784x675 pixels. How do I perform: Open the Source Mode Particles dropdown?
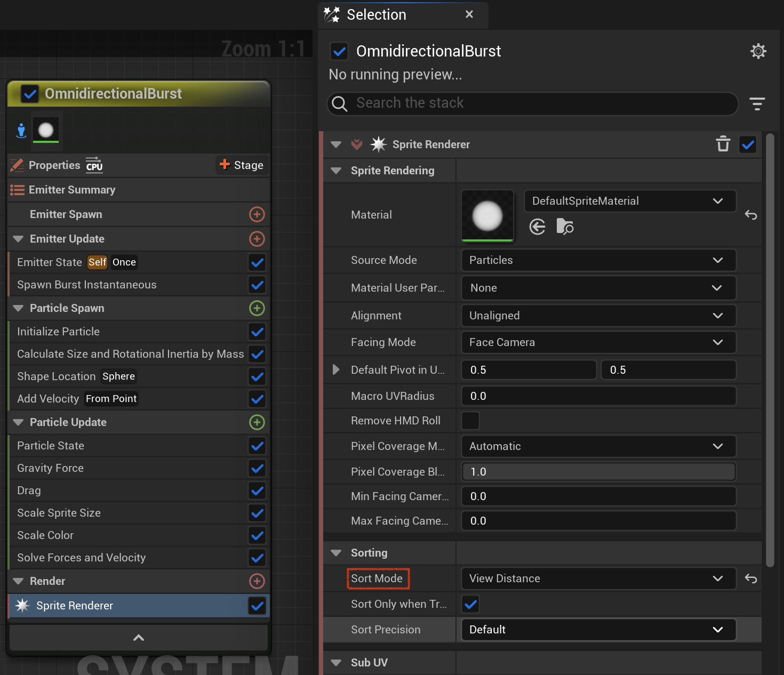598,260
